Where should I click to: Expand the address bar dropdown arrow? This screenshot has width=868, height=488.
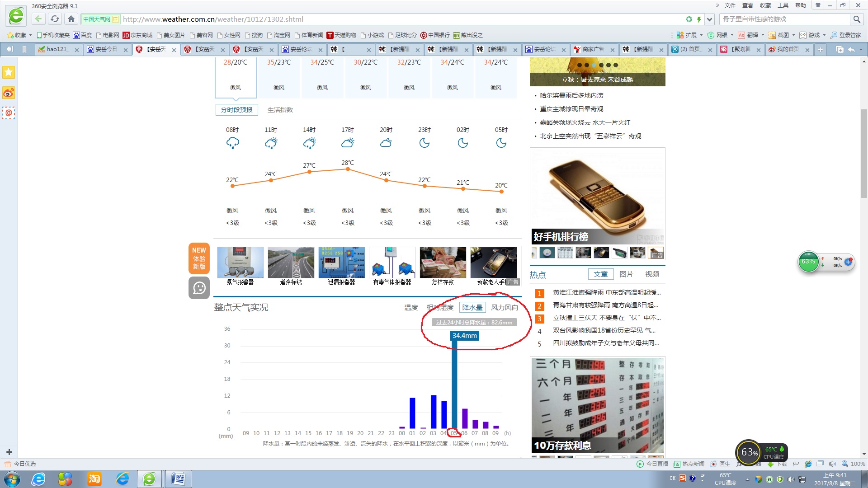709,19
